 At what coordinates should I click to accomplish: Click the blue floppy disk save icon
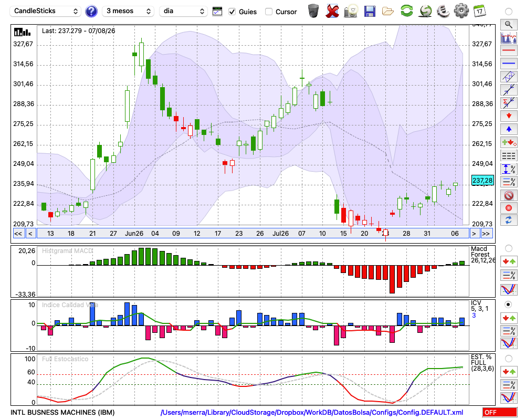coord(370,11)
